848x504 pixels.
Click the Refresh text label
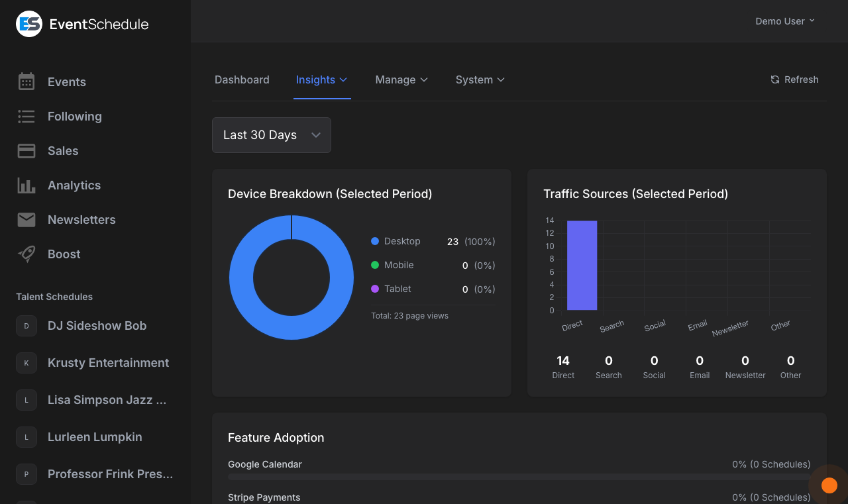click(x=802, y=79)
